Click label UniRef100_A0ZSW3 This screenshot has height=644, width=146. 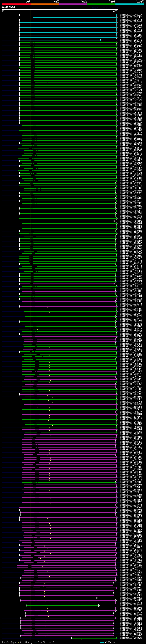point(131,585)
